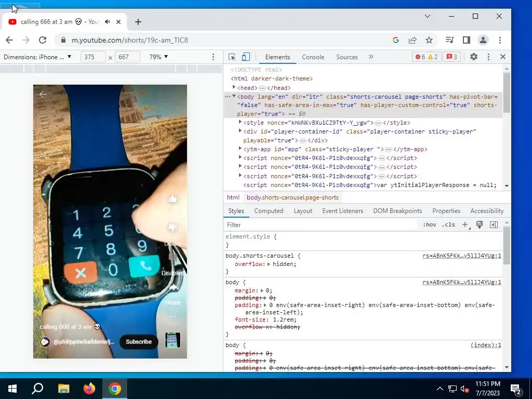
Task: Toggle rendering emulations brush icon
Action: 480,224
